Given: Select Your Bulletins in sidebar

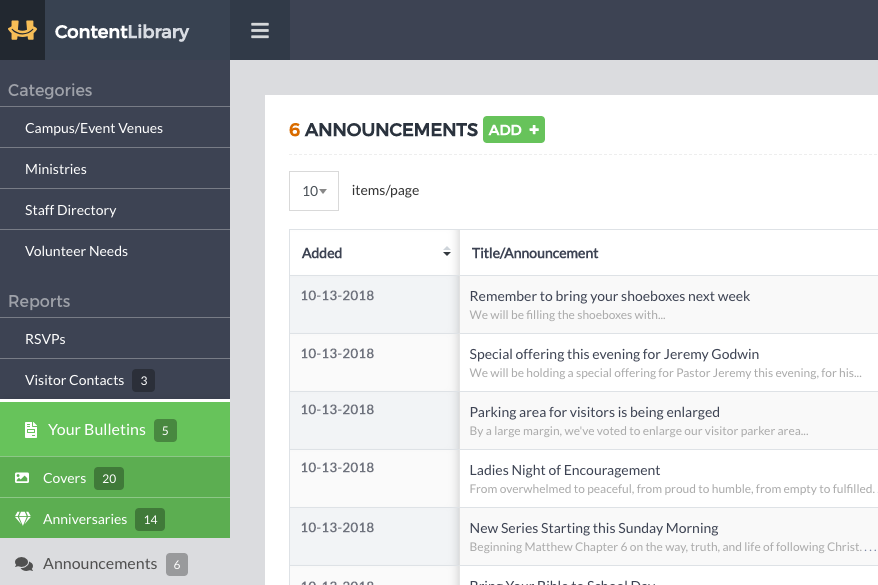Looking at the screenshot, I should (x=115, y=429).
